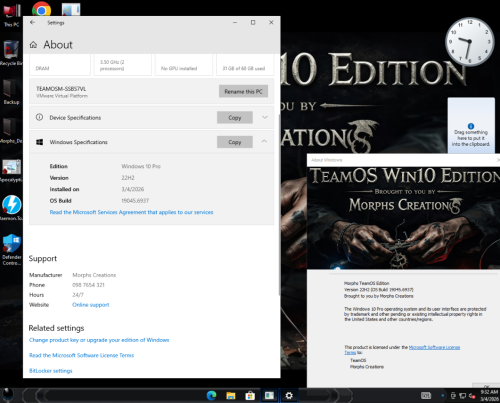The width and height of the screenshot is (500, 403).
Task: Select the Apocalyptic desktop icon
Action: point(12,170)
